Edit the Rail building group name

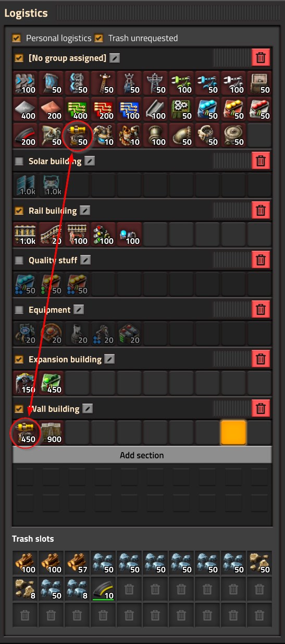click(x=85, y=211)
